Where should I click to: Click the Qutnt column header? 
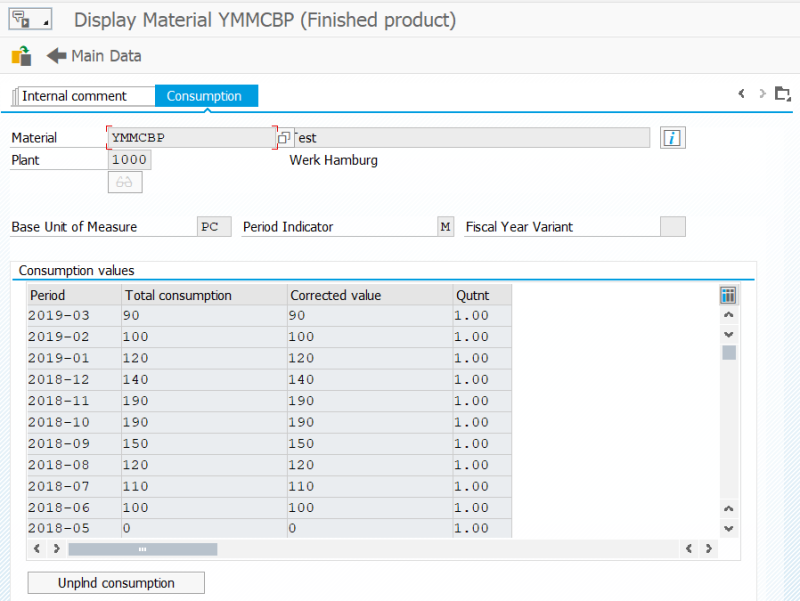(x=482, y=295)
